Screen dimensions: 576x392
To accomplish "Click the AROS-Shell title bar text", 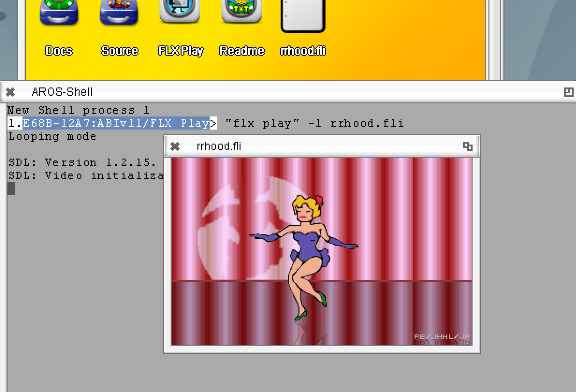I will [62, 92].
